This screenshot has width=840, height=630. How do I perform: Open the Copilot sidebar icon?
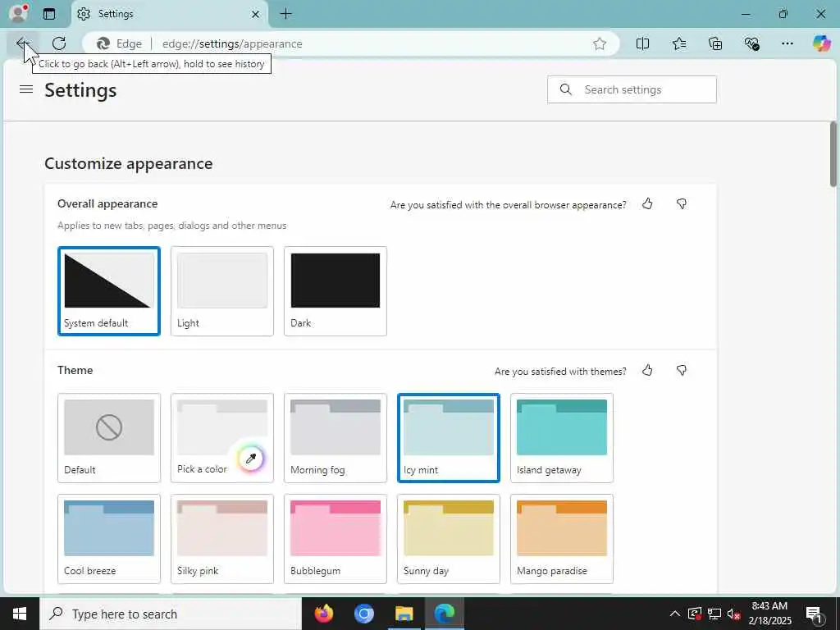[x=821, y=43]
